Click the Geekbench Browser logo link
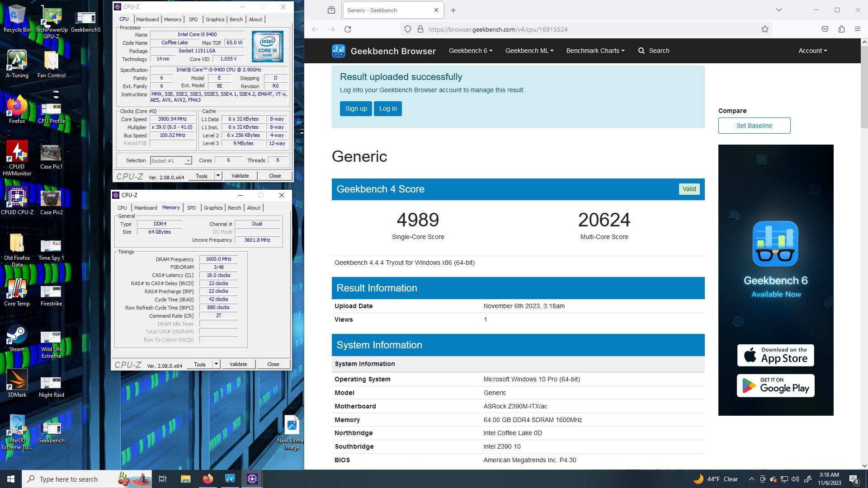The height and width of the screenshot is (488, 868). [383, 51]
